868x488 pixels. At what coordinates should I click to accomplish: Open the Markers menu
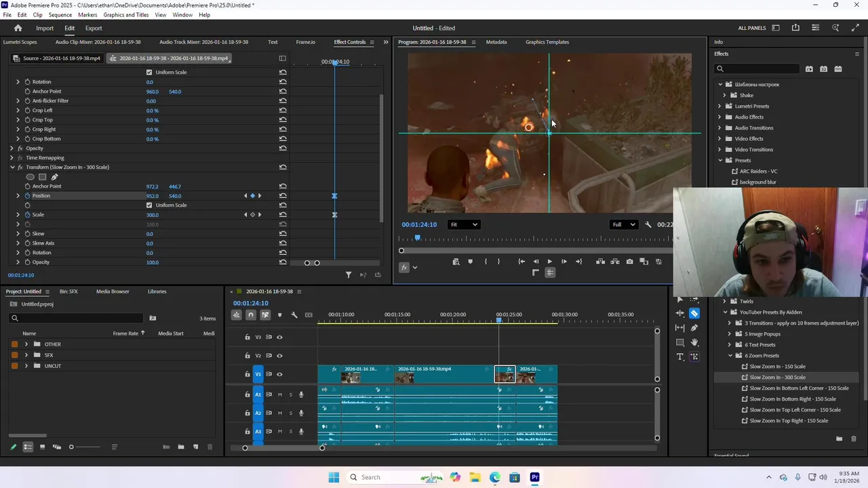(x=87, y=15)
